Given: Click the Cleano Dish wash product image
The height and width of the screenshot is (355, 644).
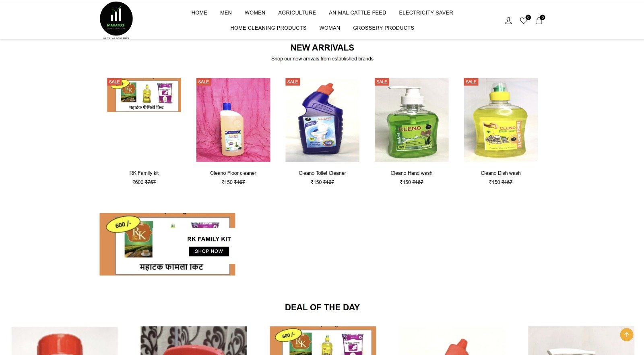Looking at the screenshot, I should coord(501,120).
